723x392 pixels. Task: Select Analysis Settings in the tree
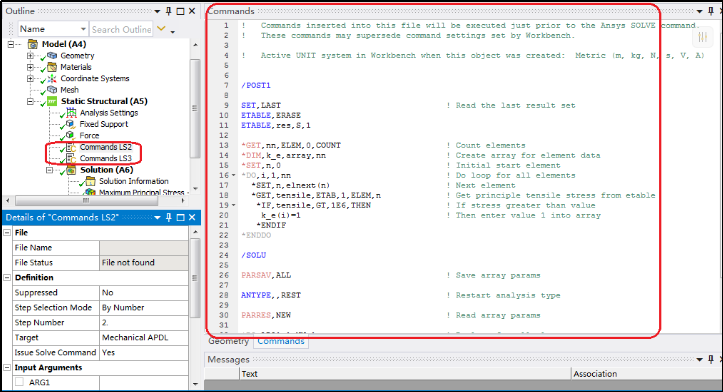pyautogui.click(x=109, y=113)
